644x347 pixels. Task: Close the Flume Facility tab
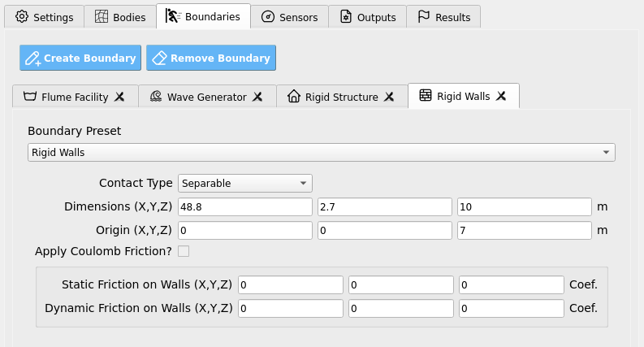[x=119, y=97]
